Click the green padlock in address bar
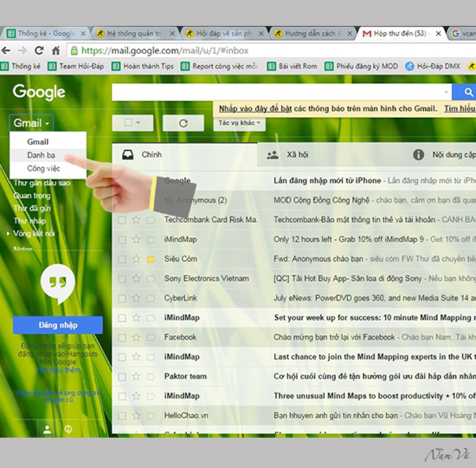The image size is (476, 468). pos(74,50)
